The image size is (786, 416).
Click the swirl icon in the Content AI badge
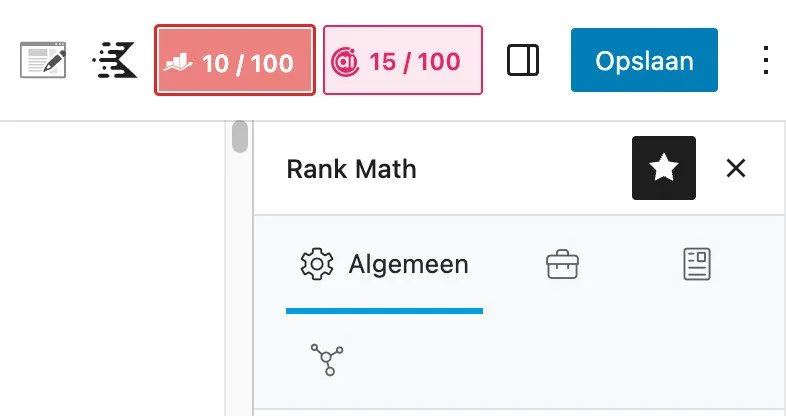click(345, 63)
